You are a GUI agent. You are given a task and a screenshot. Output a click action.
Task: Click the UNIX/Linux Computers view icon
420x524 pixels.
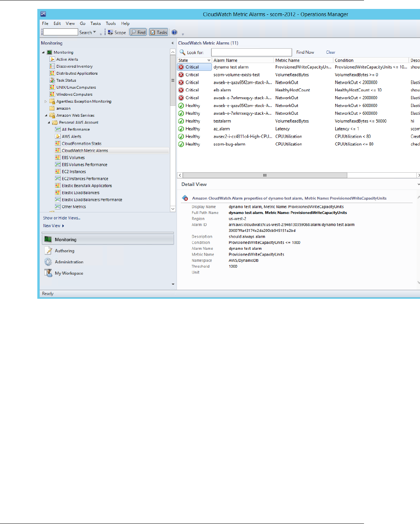click(x=52, y=87)
